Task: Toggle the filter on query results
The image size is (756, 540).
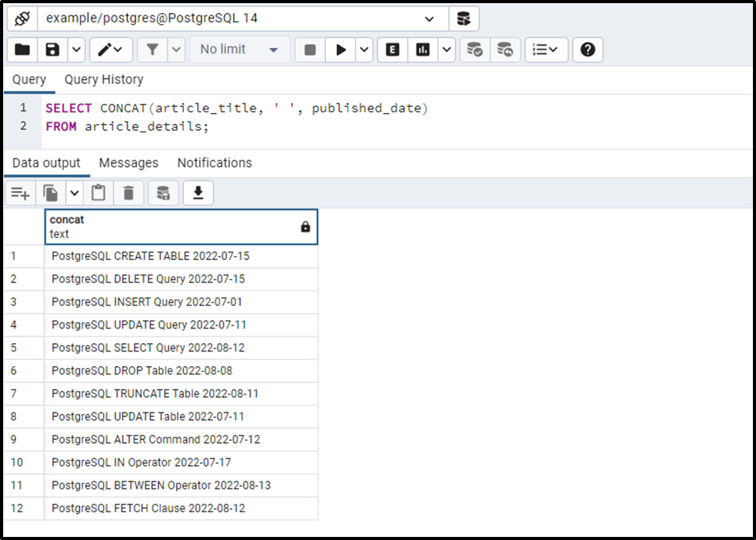Action: pos(152,49)
